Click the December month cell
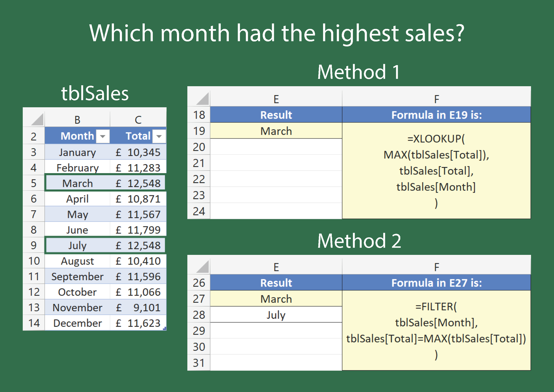Image resolution: width=554 pixels, height=392 pixels. (77, 323)
